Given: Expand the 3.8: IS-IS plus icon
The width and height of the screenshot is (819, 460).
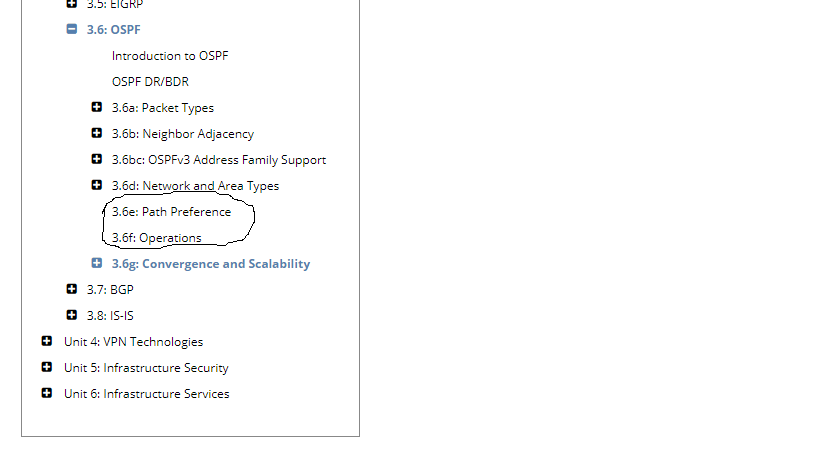Looking at the screenshot, I should click(x=72, y=315).
